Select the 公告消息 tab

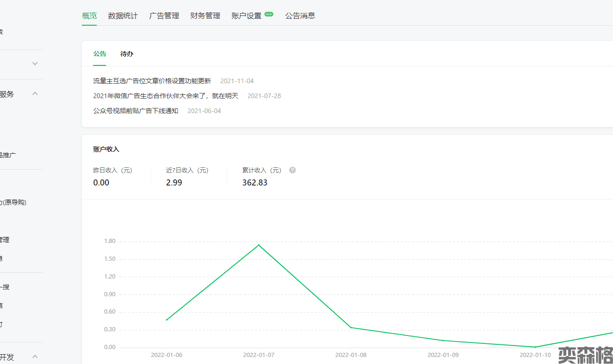pos(300,15)
